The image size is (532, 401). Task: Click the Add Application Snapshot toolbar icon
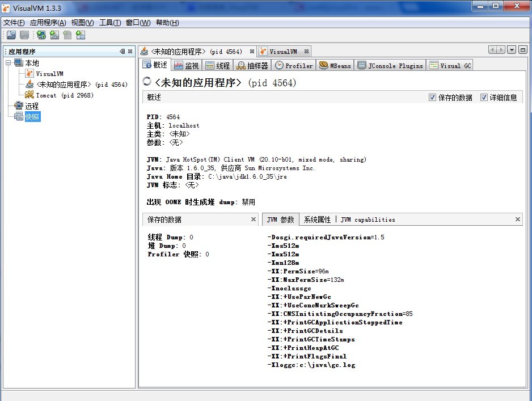81,35
